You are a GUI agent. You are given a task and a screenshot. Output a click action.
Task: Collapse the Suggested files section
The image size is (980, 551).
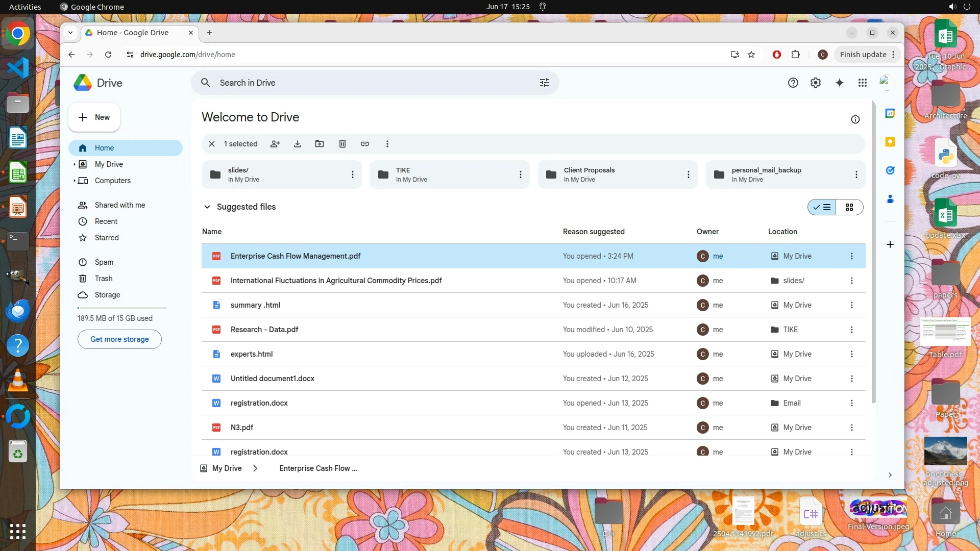(207, 207)
